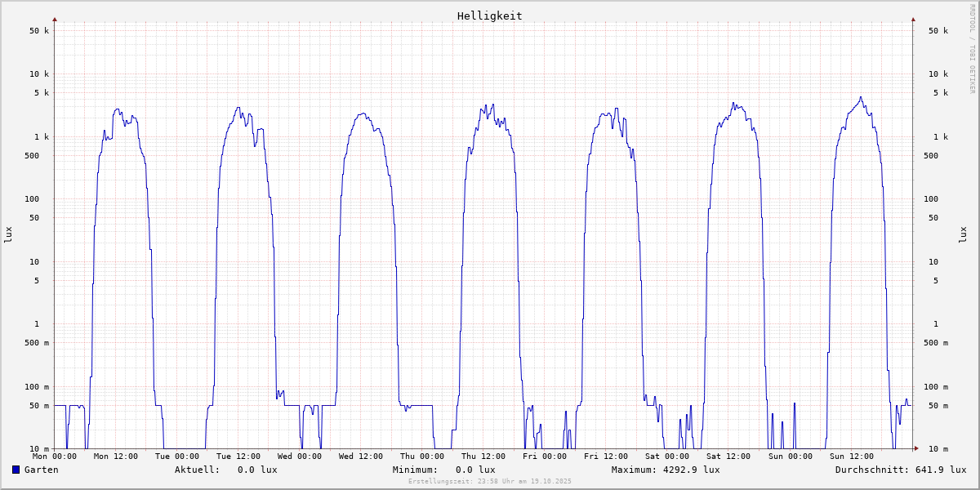
Task: Click the left vertical lux axis title
Action: click(8, 234)
